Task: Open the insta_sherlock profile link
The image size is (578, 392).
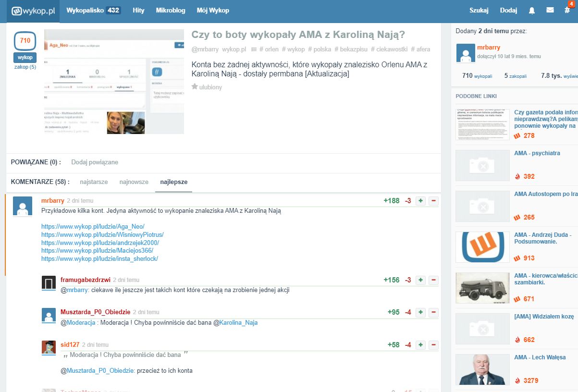Action: [x=99, y=258]
